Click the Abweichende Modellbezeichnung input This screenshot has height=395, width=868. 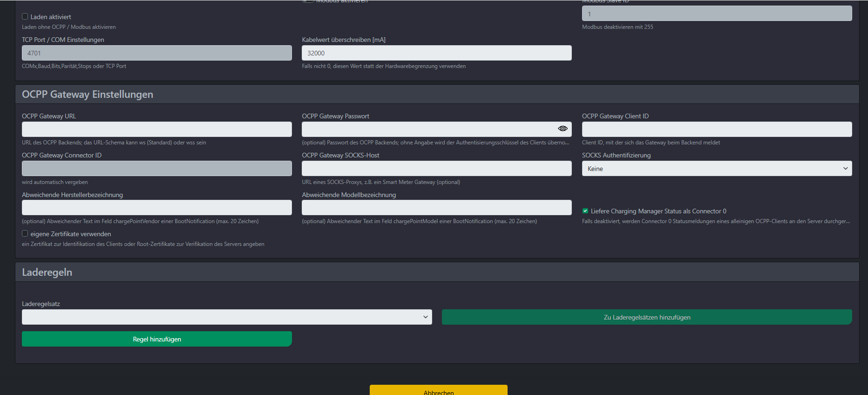(x=436, y=208)
